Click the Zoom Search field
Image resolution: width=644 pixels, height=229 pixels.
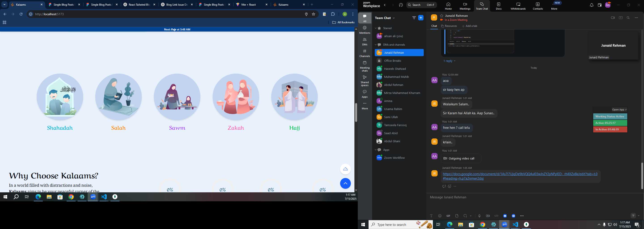(x=422, y=5)
